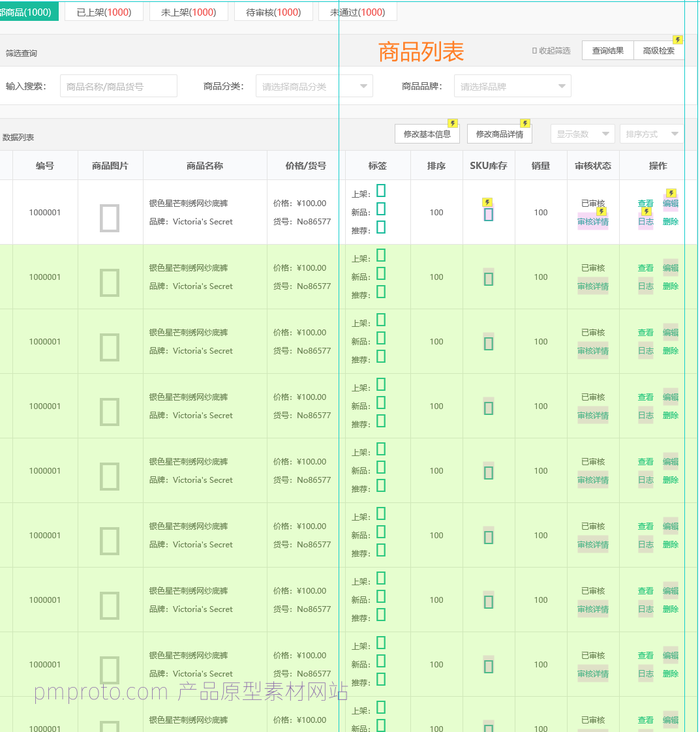700x732 pixels.
Task: Switch to the 已上架 tab
Action: point(104,12)
